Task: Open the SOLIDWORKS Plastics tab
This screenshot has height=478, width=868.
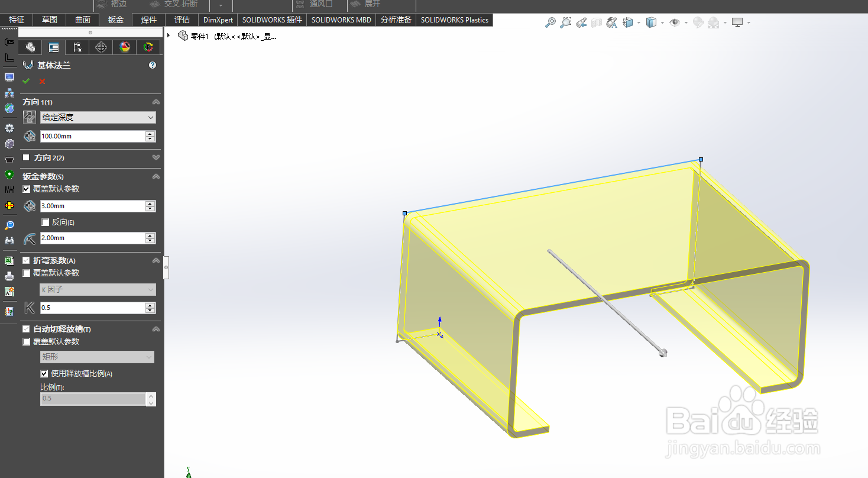Action: [455, 20]
